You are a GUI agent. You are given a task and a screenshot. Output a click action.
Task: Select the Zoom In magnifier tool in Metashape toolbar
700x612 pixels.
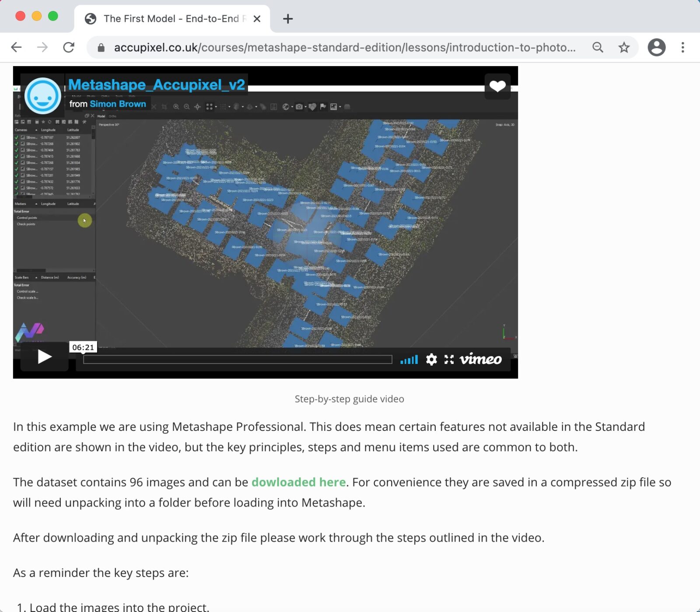point(176,106)
